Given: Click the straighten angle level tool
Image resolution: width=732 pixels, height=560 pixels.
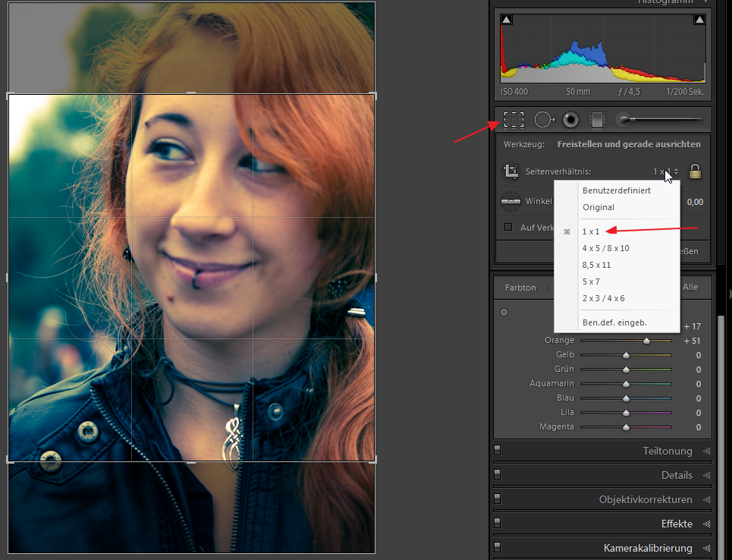Looking at the screenshot, I should [511, 202].
